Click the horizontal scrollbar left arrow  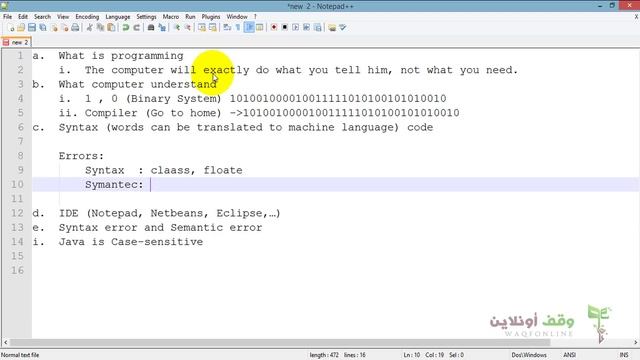tap(5, 342)
